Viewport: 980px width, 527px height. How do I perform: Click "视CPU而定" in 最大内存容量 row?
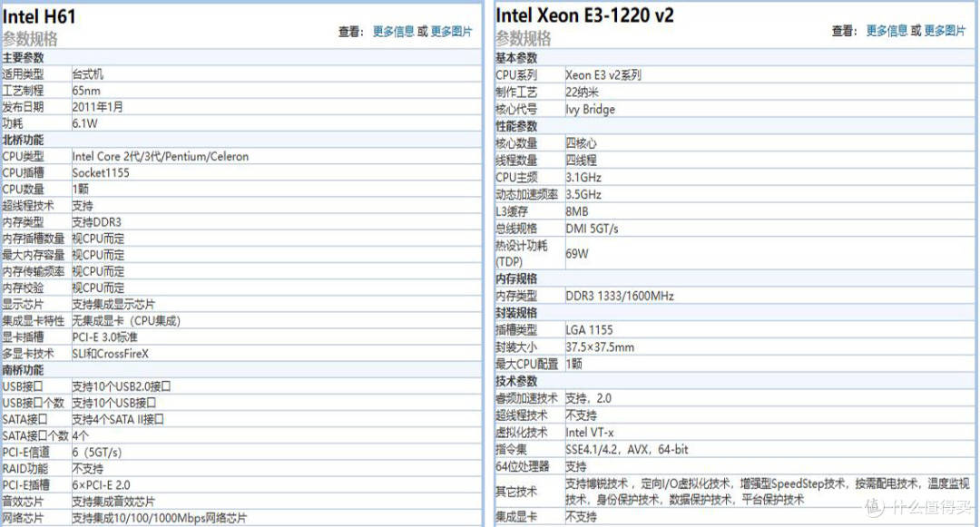pos(98,255)
